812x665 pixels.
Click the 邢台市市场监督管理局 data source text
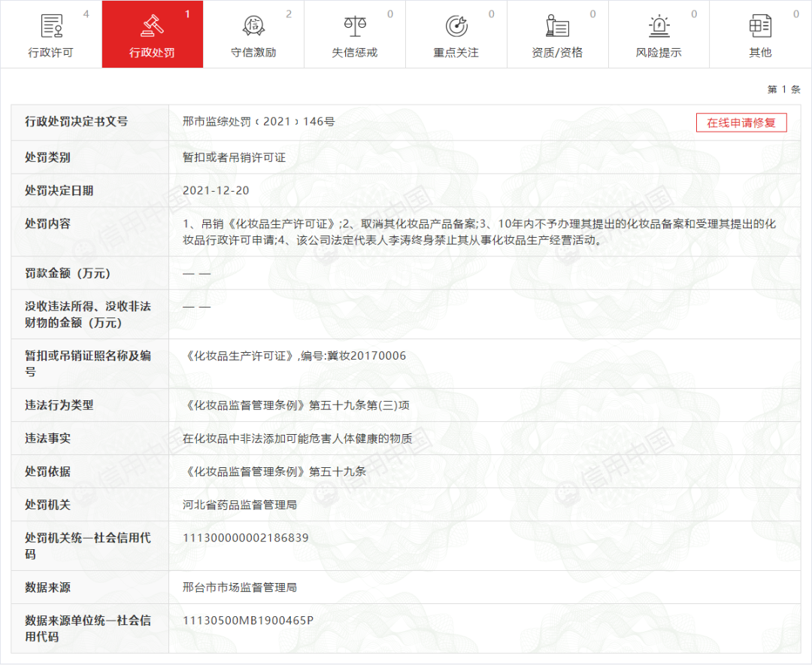point(240,588)
